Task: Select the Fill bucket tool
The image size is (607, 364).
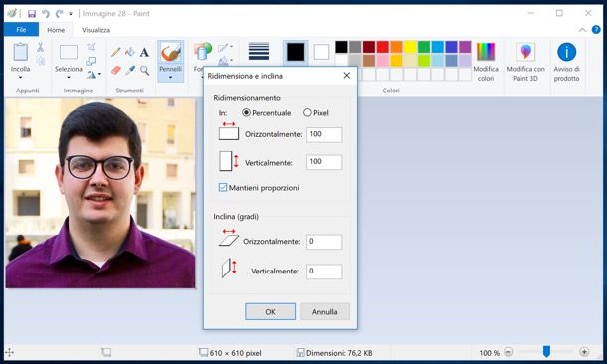Action: [130, 52]
